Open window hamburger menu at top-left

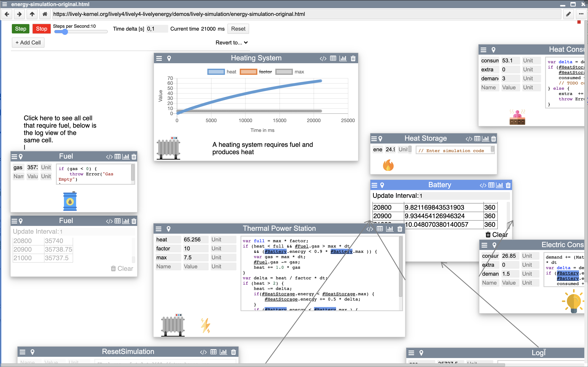click(x=5, y=4)
